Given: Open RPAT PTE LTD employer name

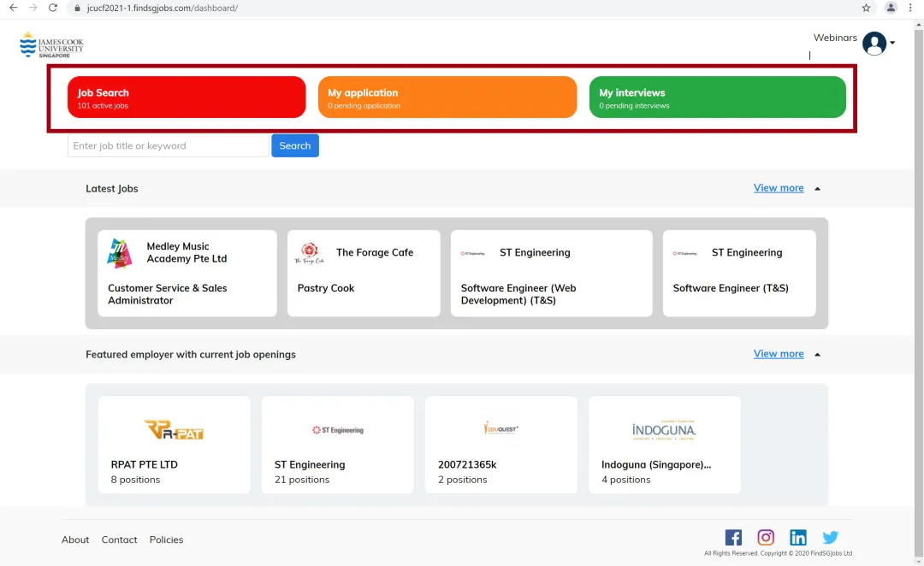Looking at the screenshot, I should coord(145,465).
